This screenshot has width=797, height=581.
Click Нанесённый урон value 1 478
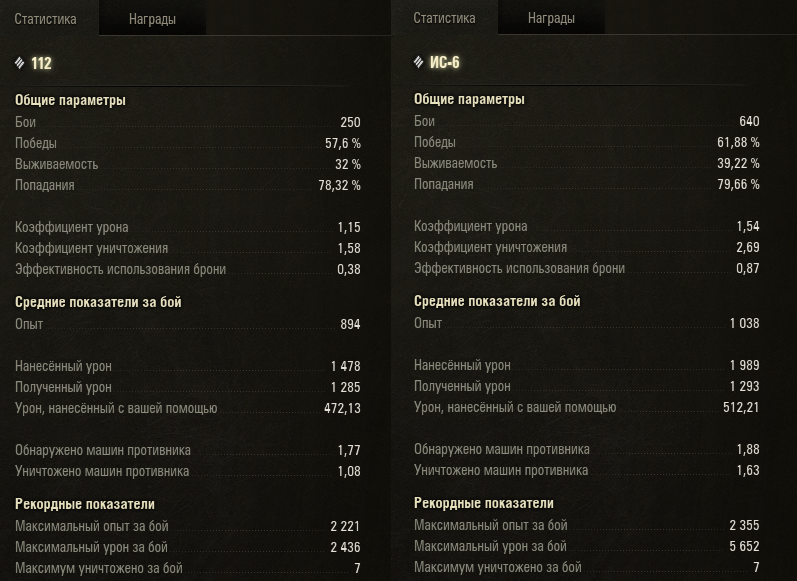pos(346,366)
